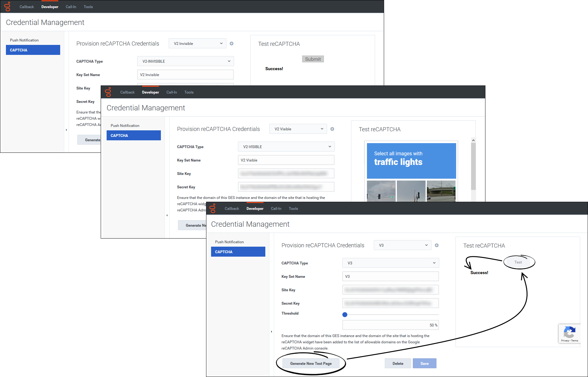Image resolution: width=588 pixels, height=377 pixels.
Task: Click the plus icon next to the V2 Visible selector
Action: click(332, 129)
